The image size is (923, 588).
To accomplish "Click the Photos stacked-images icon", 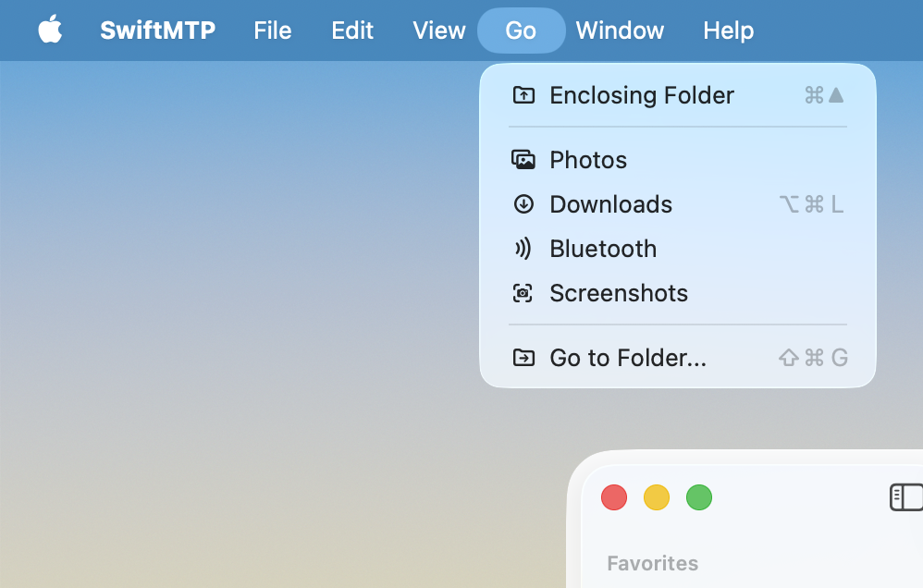I will click(523, 160).
